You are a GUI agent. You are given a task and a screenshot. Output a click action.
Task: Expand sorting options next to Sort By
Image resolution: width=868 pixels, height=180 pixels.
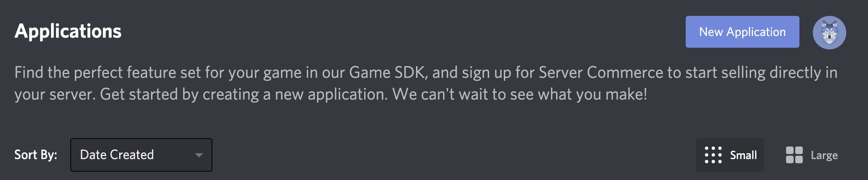point(141,155)
